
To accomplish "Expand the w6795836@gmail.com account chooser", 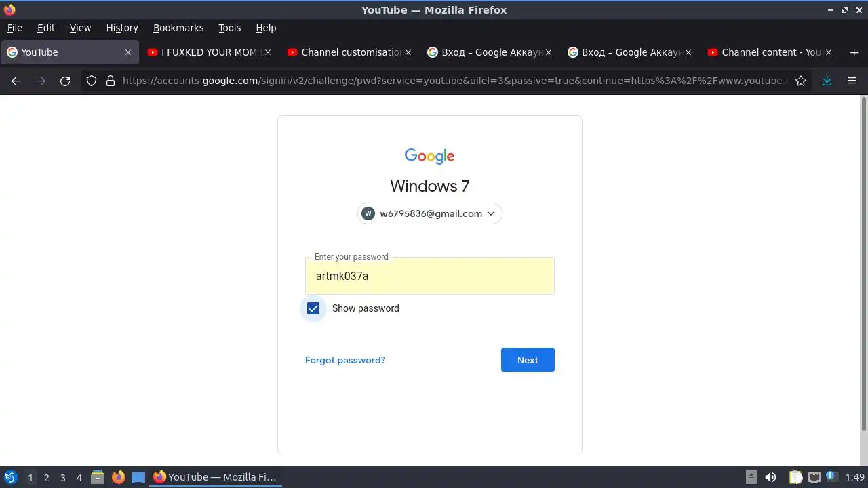I will click(x=430, y=213).
